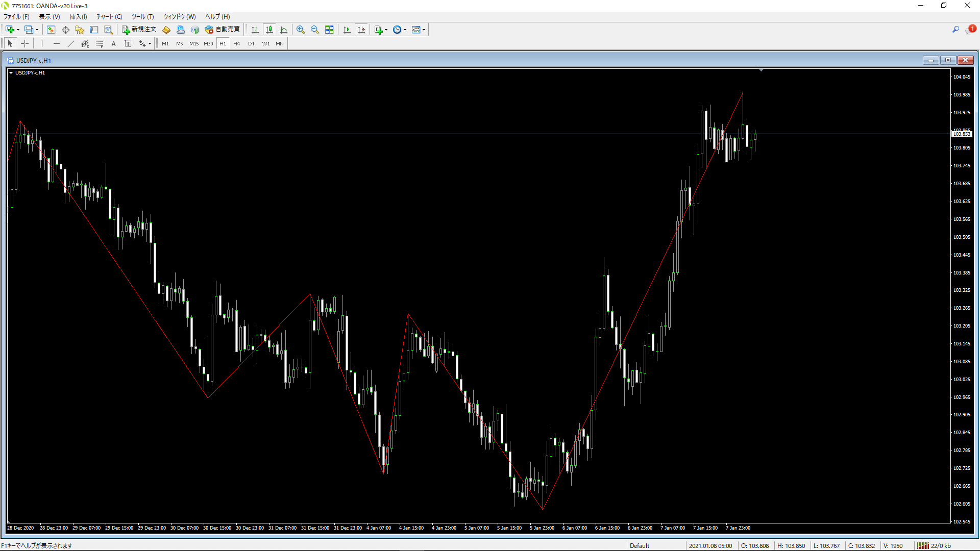
Task: Open the ウィンドウ (W) menu
Action: coord(179,16)
